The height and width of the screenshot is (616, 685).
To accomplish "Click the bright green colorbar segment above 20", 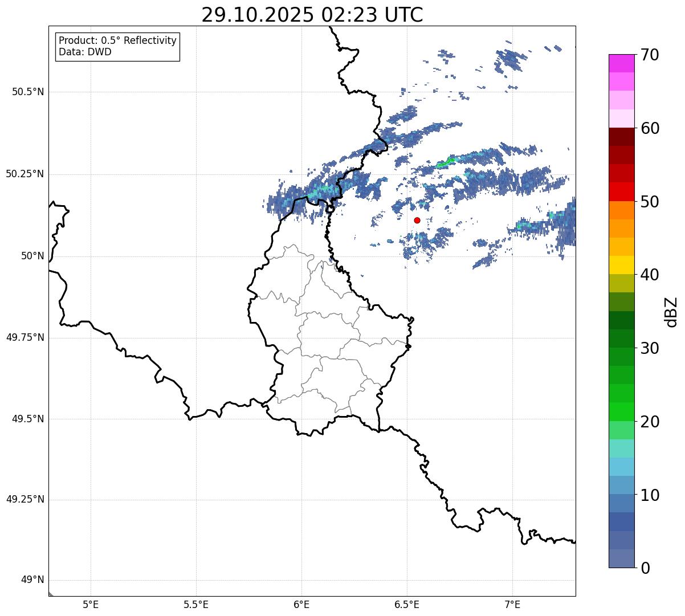I will coord(621,412).
